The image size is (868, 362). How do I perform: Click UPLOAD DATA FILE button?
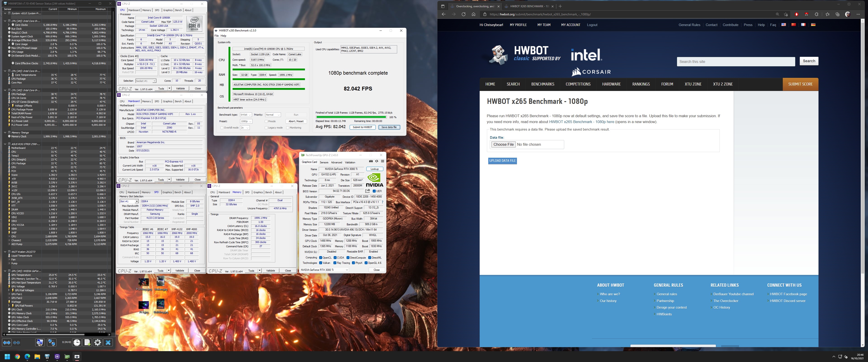click(x=502, y=161)
